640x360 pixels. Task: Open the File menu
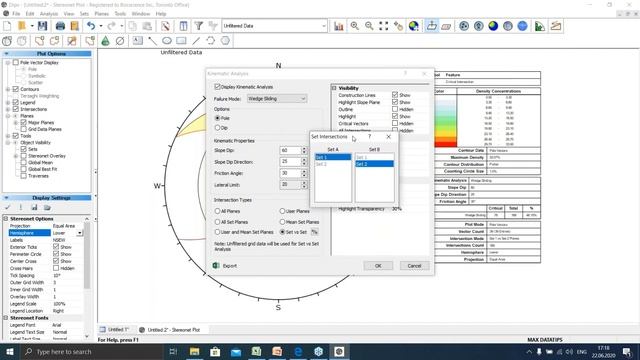coord(16,14)
